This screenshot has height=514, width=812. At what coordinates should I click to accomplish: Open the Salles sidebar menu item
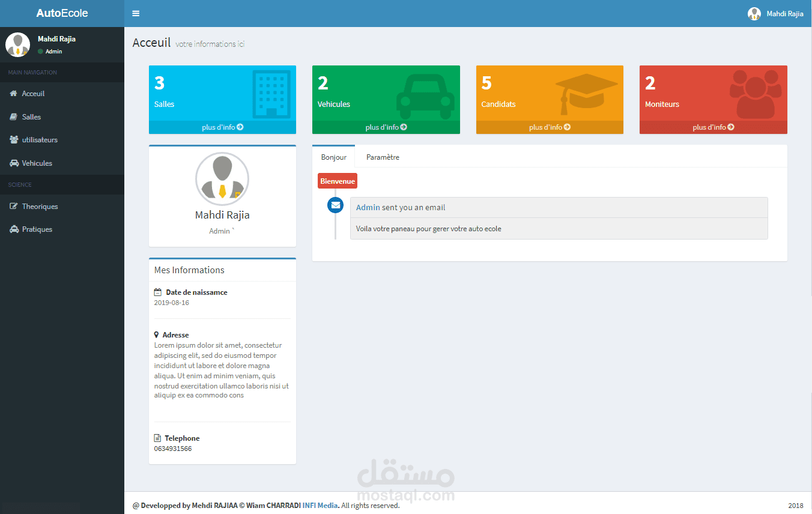[x=62, y=117]
